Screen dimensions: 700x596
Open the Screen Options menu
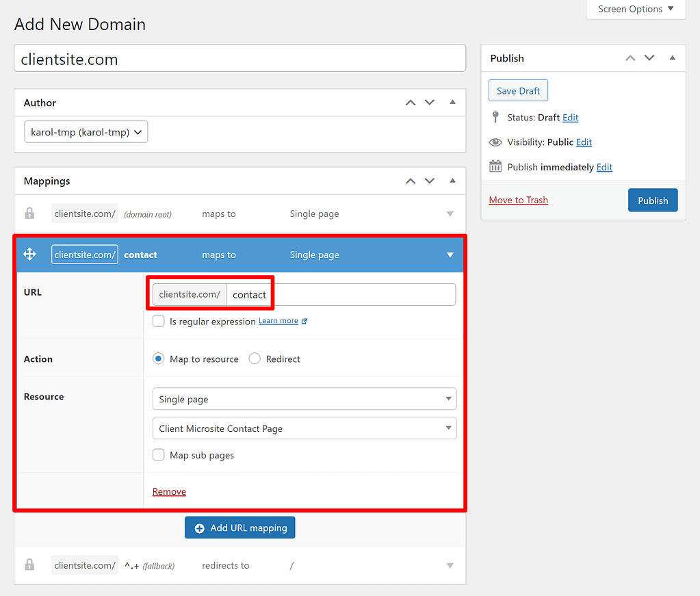634,9
